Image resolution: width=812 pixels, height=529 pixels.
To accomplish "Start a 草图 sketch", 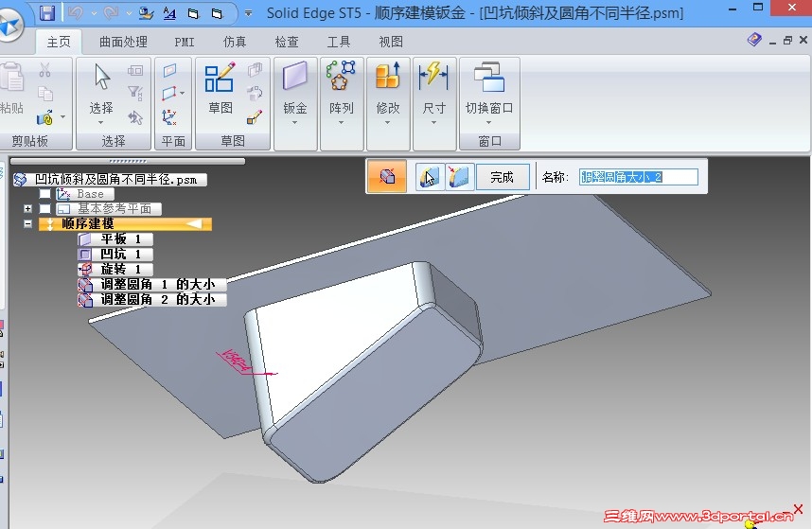I will point(221,87).
